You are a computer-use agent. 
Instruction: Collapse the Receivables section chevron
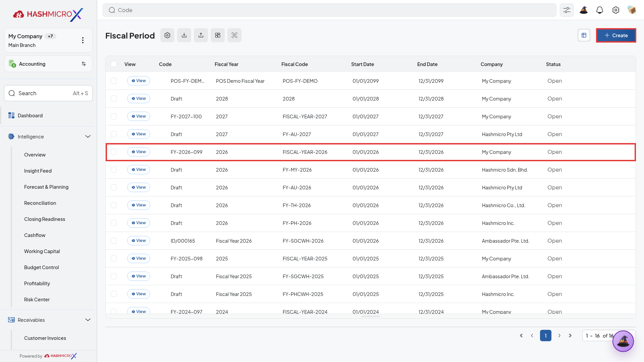(88, 320)
